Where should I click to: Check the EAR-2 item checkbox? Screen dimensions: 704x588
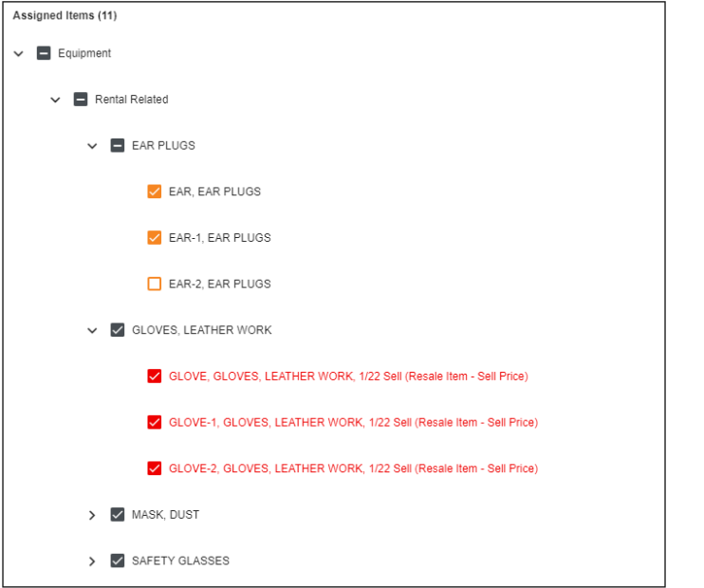point(155,284)
